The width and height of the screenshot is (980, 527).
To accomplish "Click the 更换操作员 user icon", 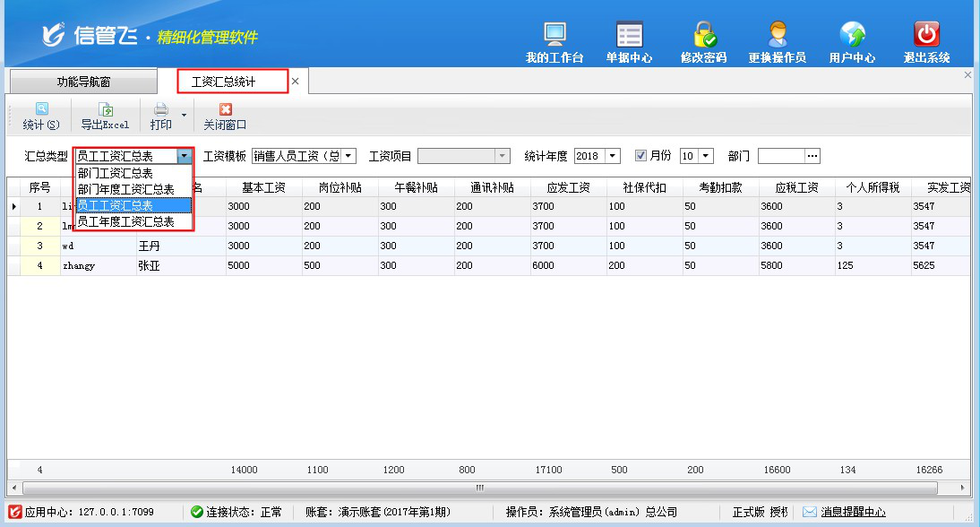I will pos(777,36).
